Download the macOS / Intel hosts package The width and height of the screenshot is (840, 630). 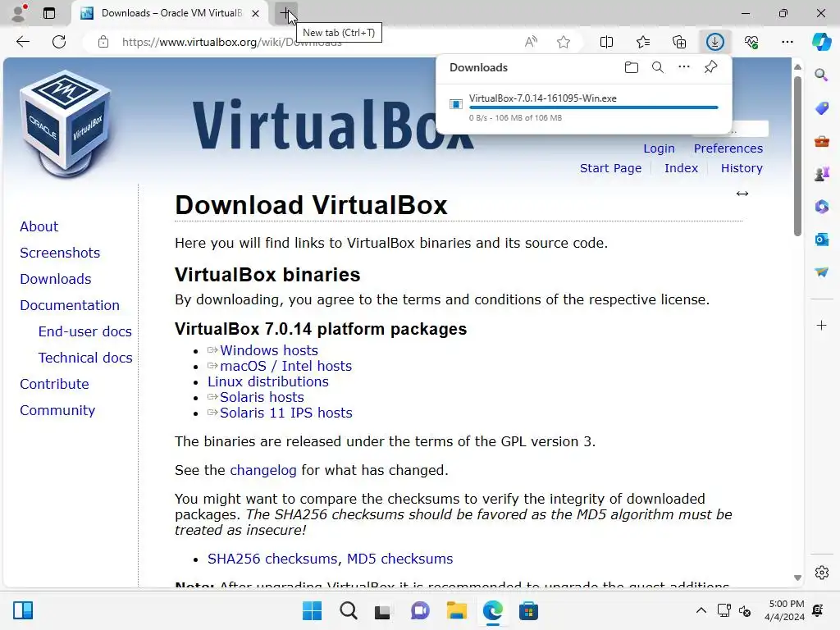coord(286,366)
